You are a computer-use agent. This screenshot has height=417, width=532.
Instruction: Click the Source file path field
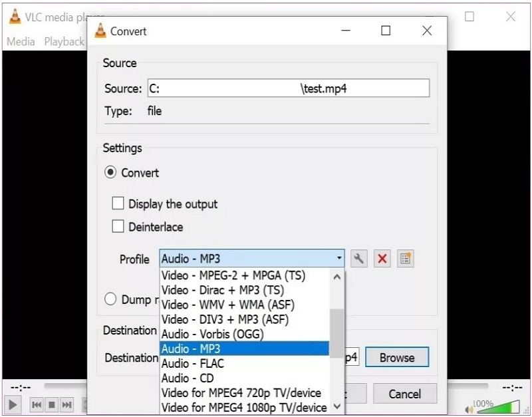click(289, 88)
